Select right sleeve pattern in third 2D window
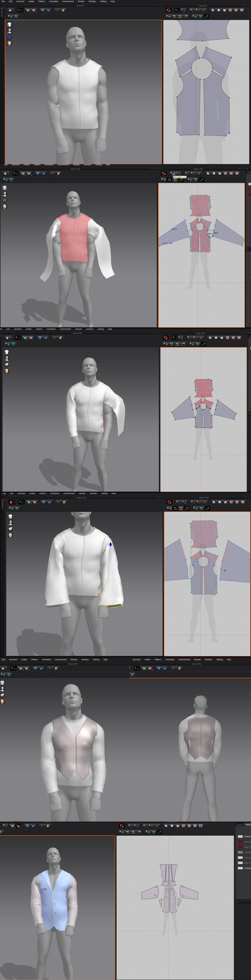The height and width of the screenshot is (980, 251). click(224, 410)
